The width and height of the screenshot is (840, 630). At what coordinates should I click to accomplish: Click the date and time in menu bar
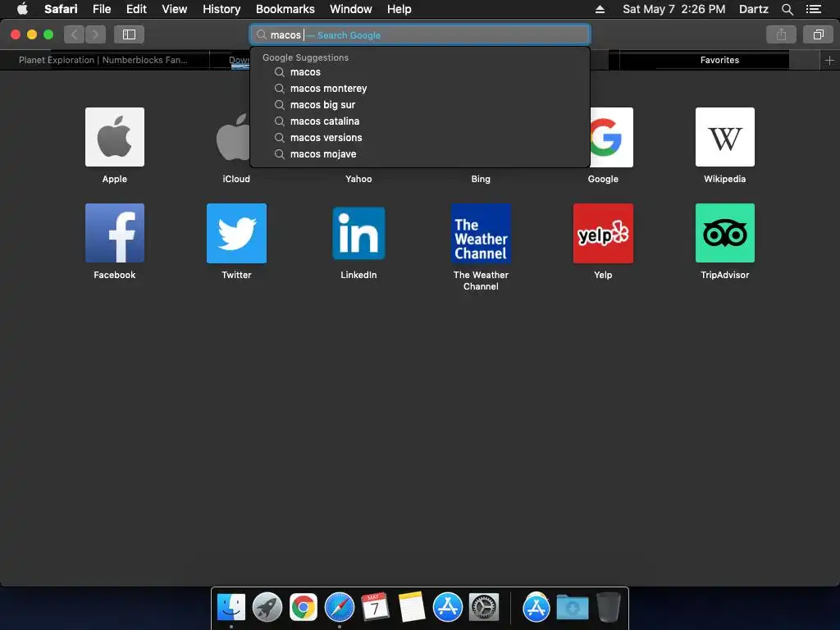[x=674, y=9]
